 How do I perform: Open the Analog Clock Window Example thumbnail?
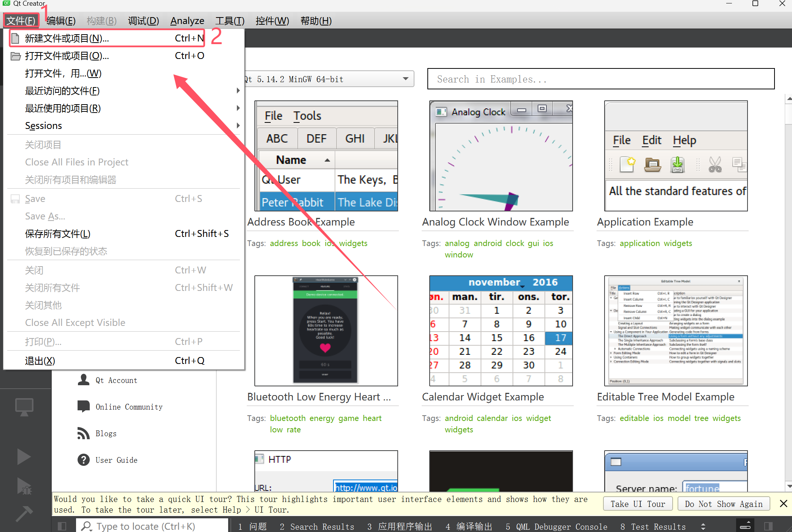(501, 156)
